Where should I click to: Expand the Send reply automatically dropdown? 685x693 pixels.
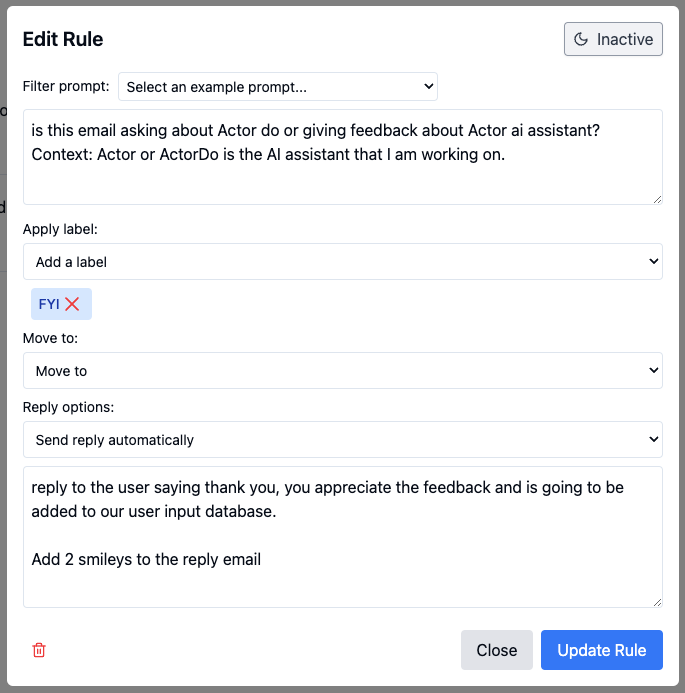[x=342, y=440]
